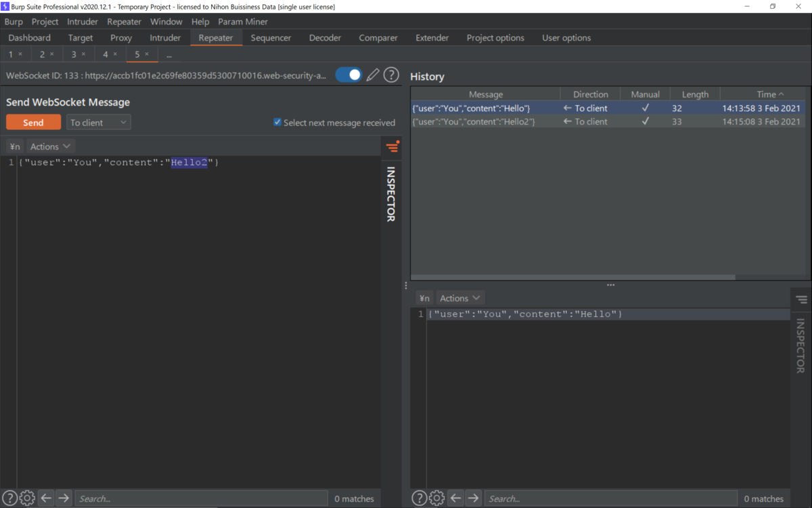The height and width of the screenshot is (508, 812).
Task: Click help icon in bottom-right search bar
Action: click(420, 499)
